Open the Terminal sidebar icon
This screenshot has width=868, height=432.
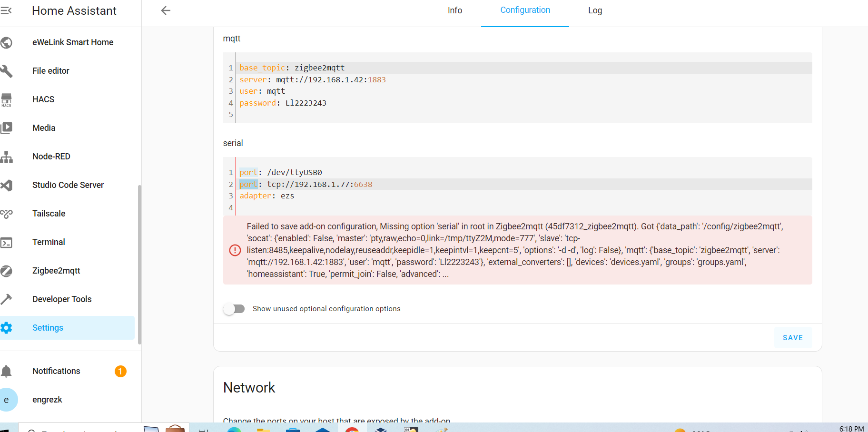pos(7,243)
